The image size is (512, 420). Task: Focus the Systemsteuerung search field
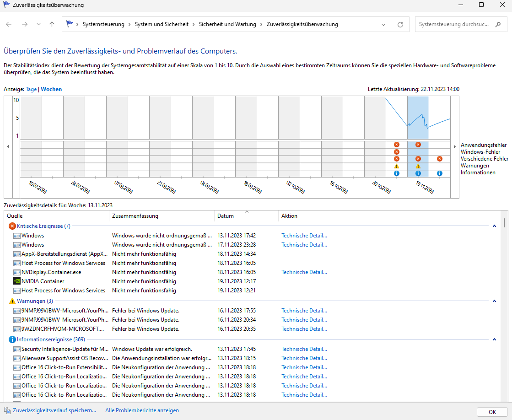(x=454, y=25)
